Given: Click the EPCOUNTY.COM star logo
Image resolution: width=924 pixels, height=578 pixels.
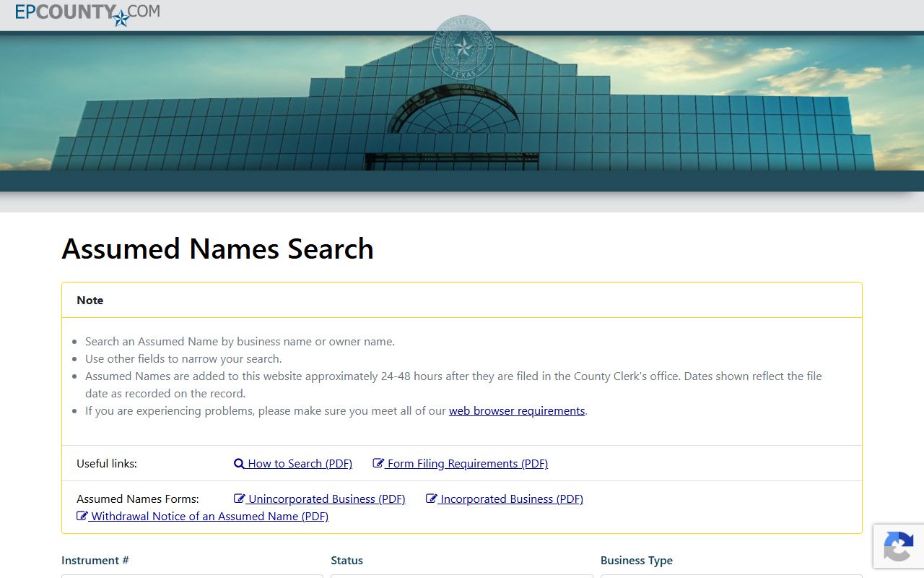Looking at the screenshot, I should tap(88, 14).
